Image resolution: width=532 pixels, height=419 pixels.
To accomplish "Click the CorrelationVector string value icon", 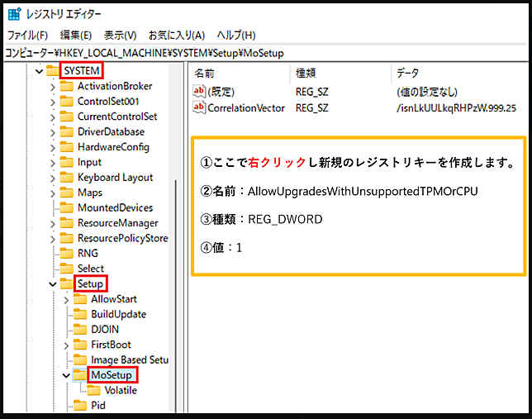I will tap(198, 107).
